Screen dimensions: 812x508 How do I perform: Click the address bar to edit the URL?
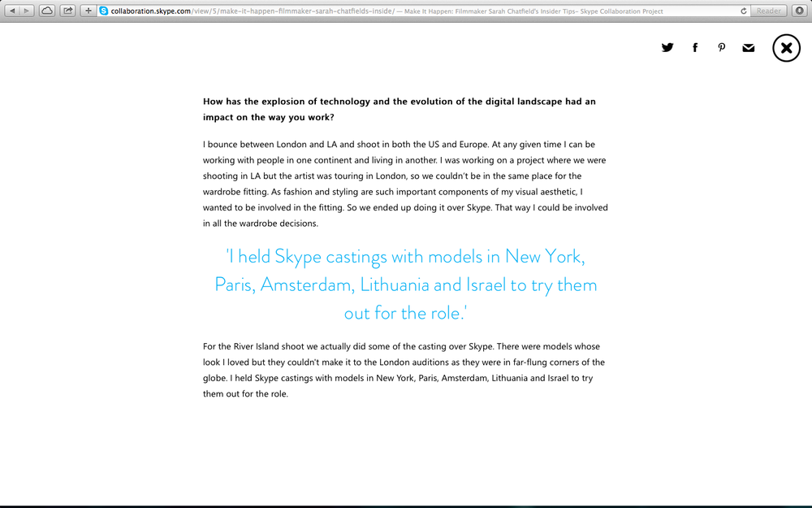[244, 11]
